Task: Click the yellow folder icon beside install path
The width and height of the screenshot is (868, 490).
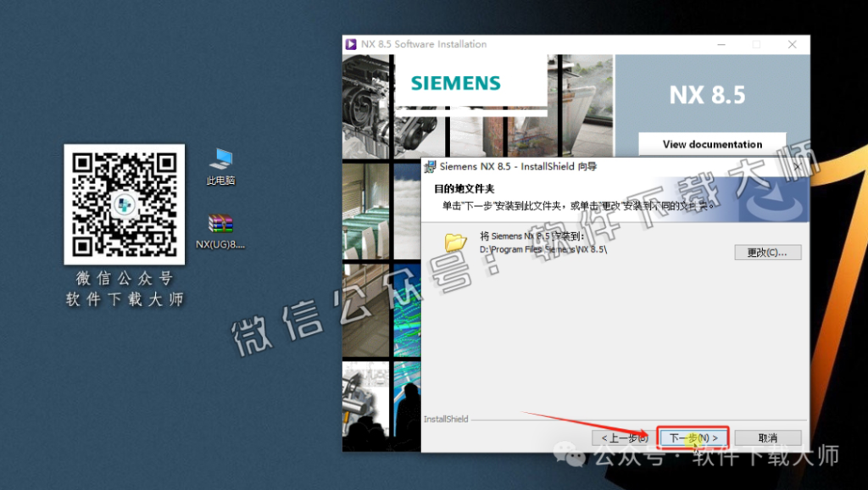Action: [453, 244]
